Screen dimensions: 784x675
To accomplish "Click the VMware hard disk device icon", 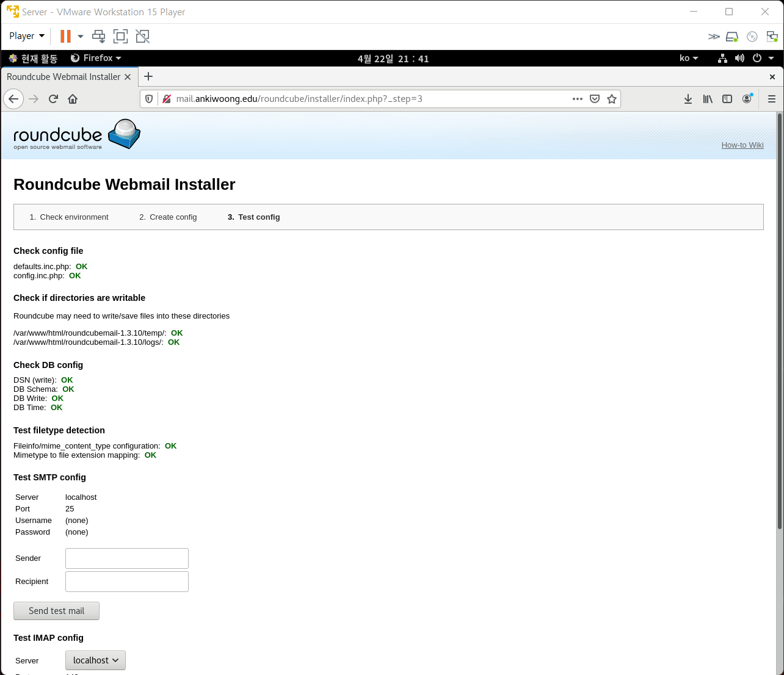I will click(x=732, y=37).
